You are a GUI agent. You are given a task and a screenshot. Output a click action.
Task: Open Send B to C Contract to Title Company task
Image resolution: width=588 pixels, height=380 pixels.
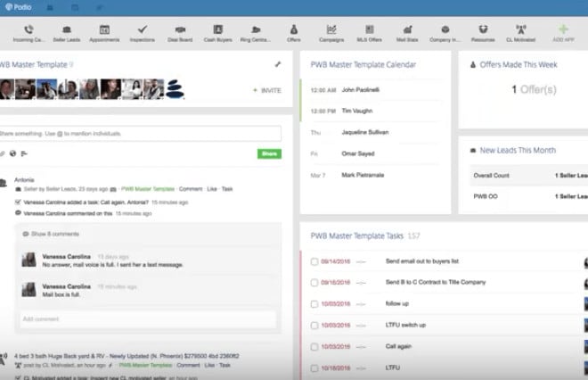click(x=436, y=283)
